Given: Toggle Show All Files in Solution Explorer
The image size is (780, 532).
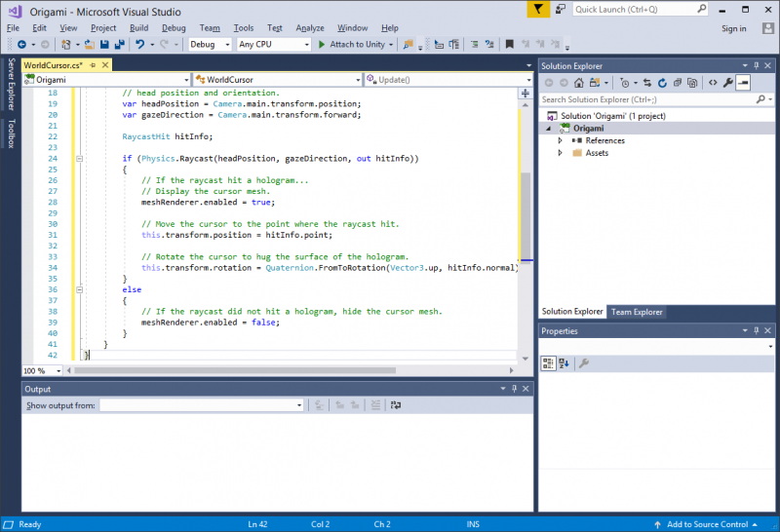Looking at the screenshot, I should click(692, 83).
